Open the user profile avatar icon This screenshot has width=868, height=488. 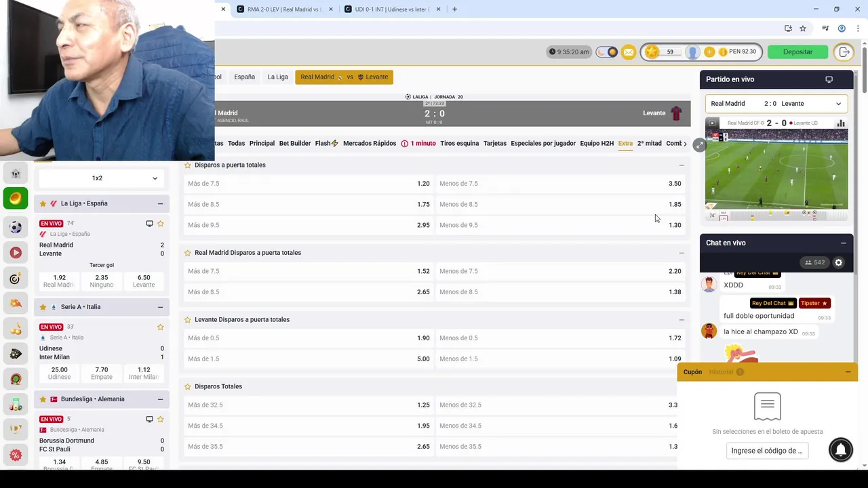[x=692, y=52]
